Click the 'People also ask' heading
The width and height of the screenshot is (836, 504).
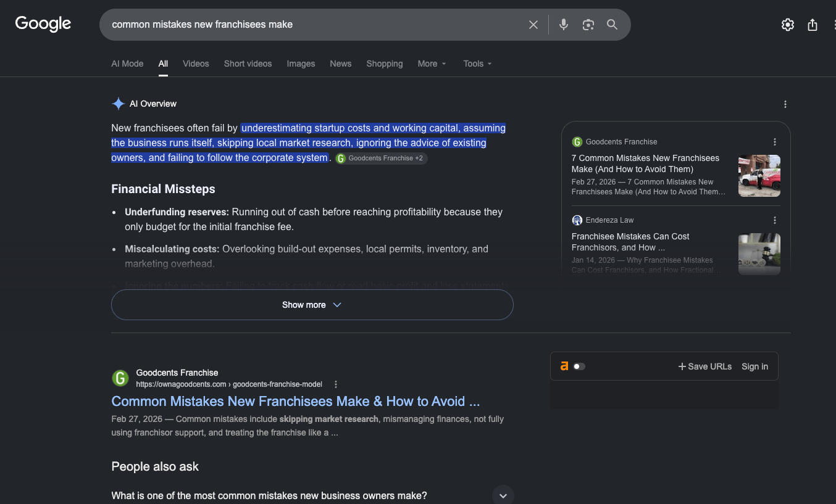pos(155,467)
